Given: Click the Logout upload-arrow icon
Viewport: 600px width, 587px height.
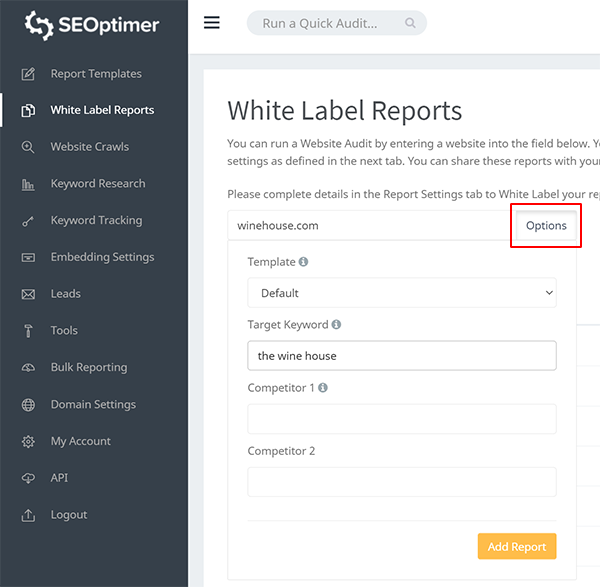Looking at the screenshot, I should pyautogui.click(x=28, y=515).
